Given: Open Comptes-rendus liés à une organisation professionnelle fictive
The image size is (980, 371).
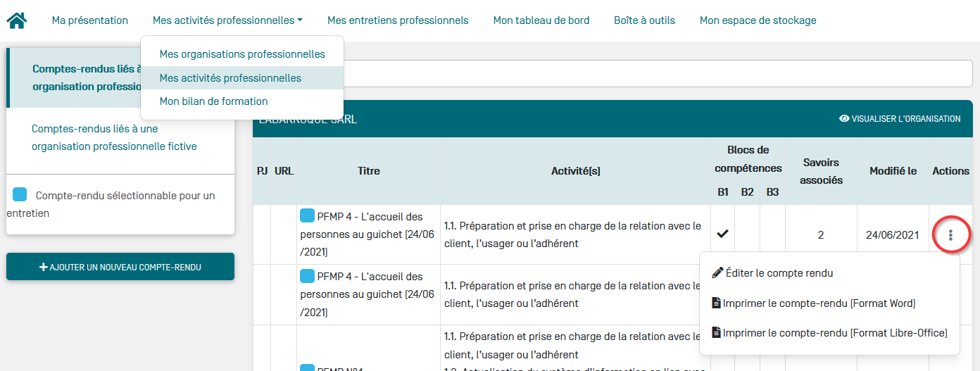Looking at the screenshot, I should click(x=114, y=138).
